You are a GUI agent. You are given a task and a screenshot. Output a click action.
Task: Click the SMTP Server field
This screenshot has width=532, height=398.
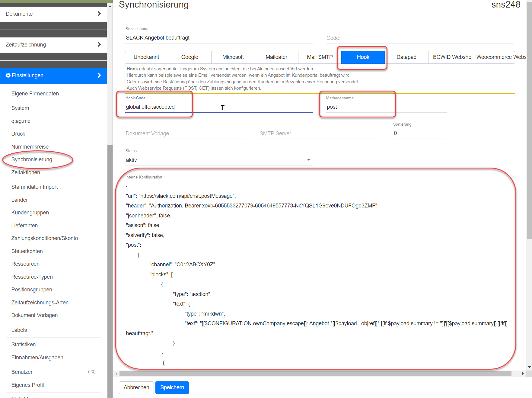point(320,133)
